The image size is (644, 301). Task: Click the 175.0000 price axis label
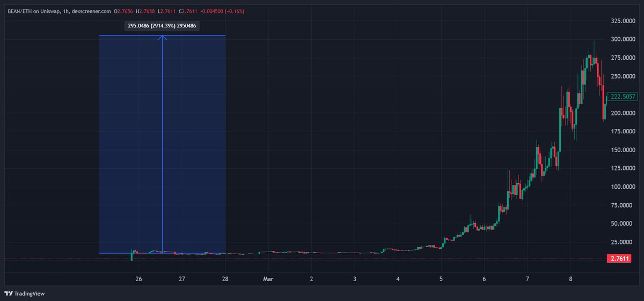click(623, 131)
